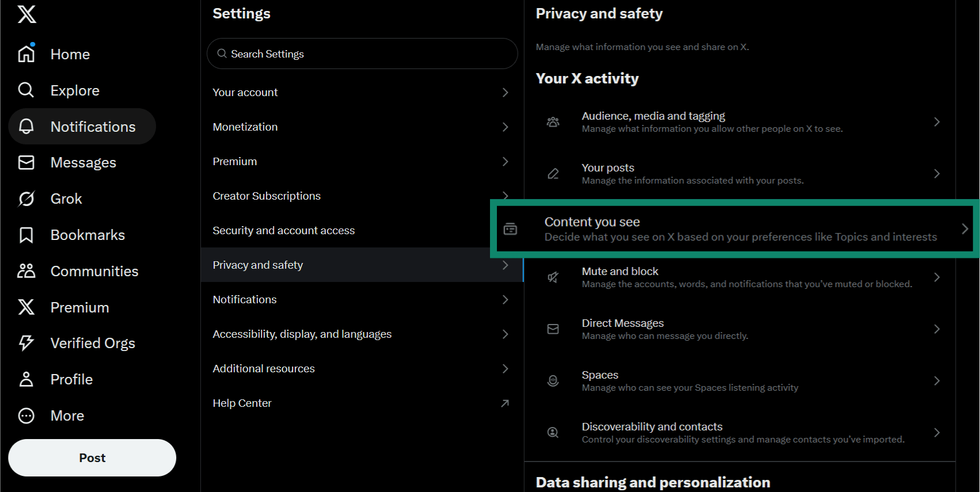Open the Profile person icon
The image size is (980, 492).
(x=26, y=379)
